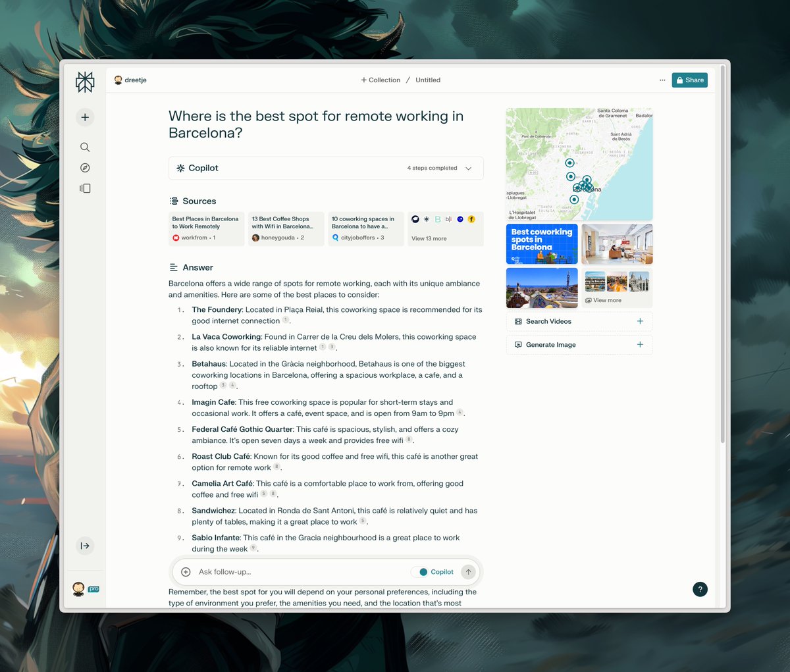Click the Answer heading icon
The height and width of the screenshot is (672, 790).
(x=174, y=268)
